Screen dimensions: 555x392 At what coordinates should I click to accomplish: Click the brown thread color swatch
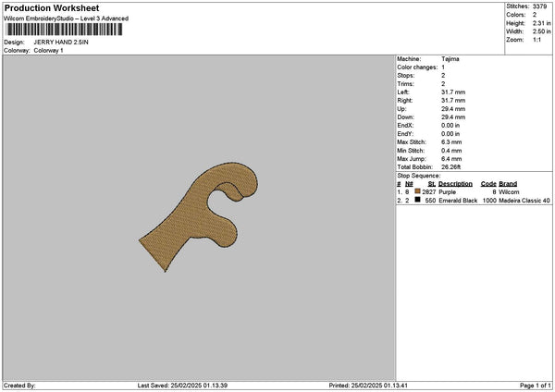pyautogui.click(x=418, y=191)
